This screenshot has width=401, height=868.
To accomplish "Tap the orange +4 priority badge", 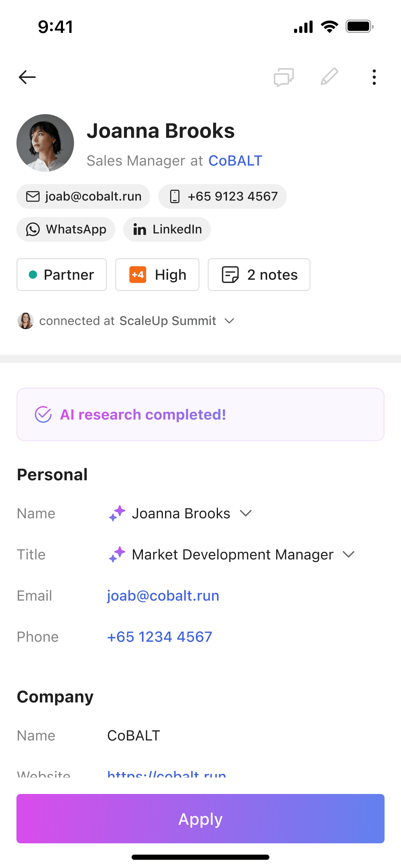I will [138, 275].
